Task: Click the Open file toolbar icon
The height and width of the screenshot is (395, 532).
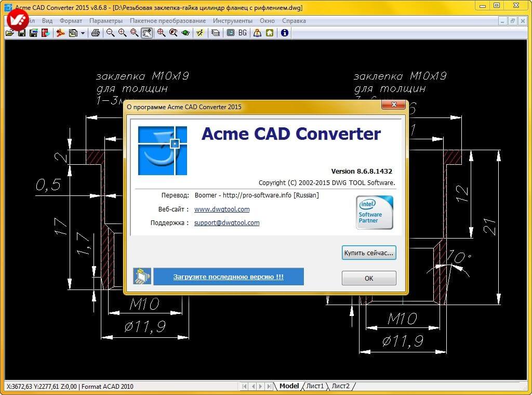Action: [10, 33]
